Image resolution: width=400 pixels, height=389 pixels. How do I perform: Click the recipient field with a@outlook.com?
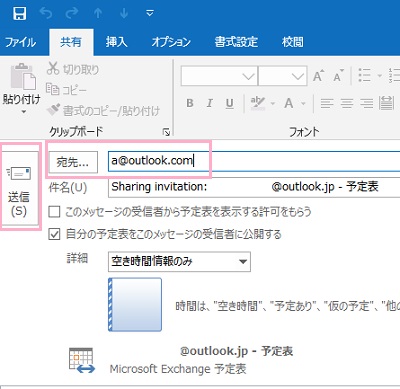[x=254, y=161]
